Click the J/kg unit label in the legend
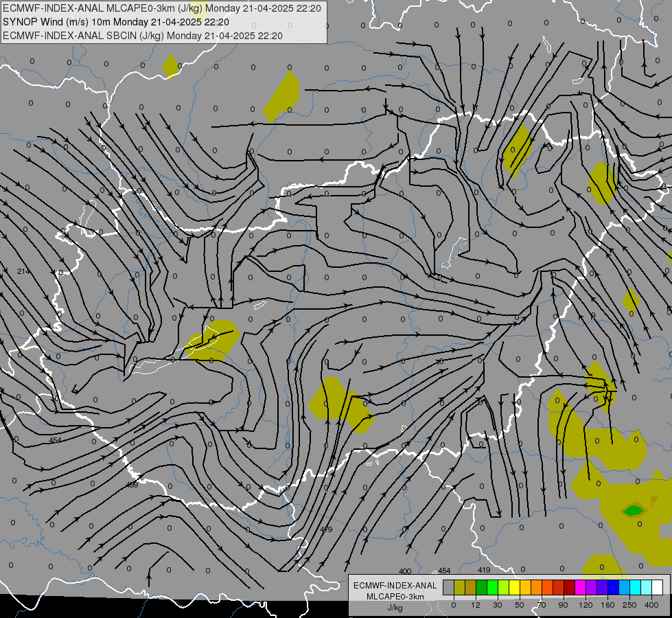672x618 pixels. pos(395,608)
